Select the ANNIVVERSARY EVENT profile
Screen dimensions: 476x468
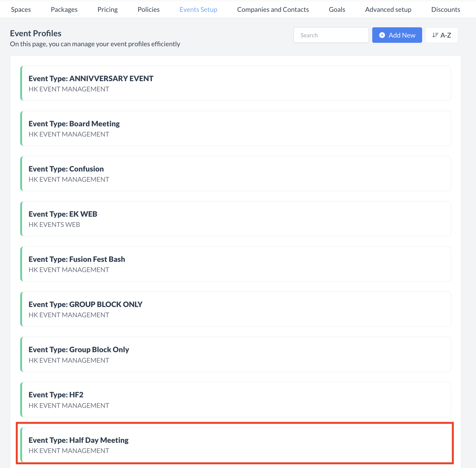pos(236,83)
